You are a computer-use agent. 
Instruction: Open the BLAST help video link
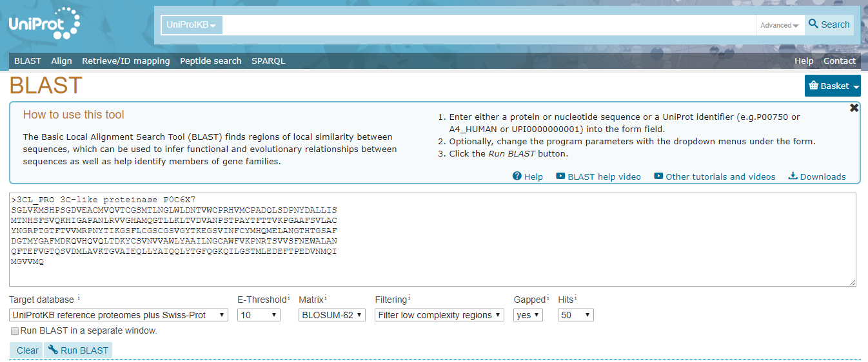pos(598,176)
